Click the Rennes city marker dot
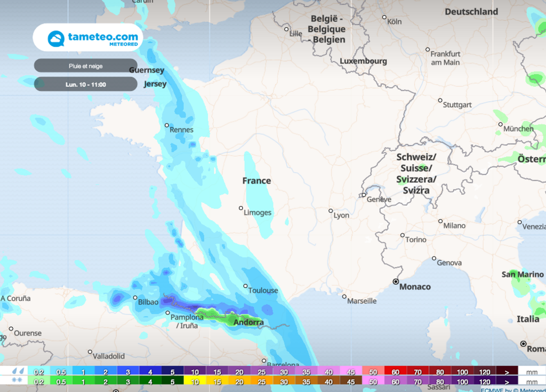The height and width of the screenshot is (392, 546). tap(167, 125)
